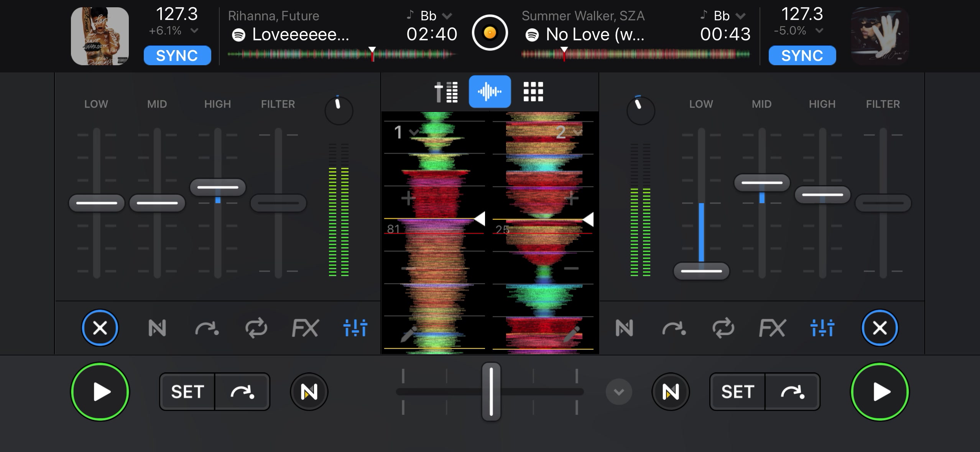The height and width of the screenshot is (452, 980).
Task: Select EQ mixer icon on left deck
Action: coord(355,328)
